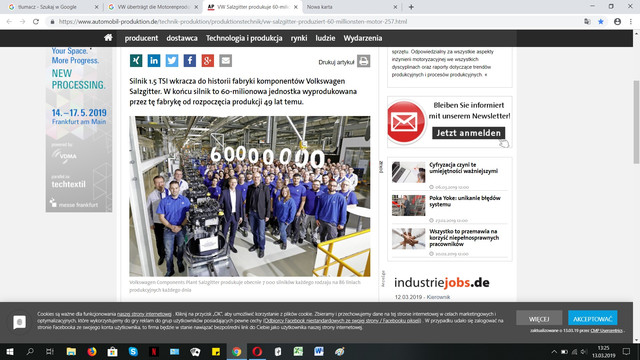Open File Explorer from taskbar
This screenshot has height=360, width=640.
click(x=71, y=351)
